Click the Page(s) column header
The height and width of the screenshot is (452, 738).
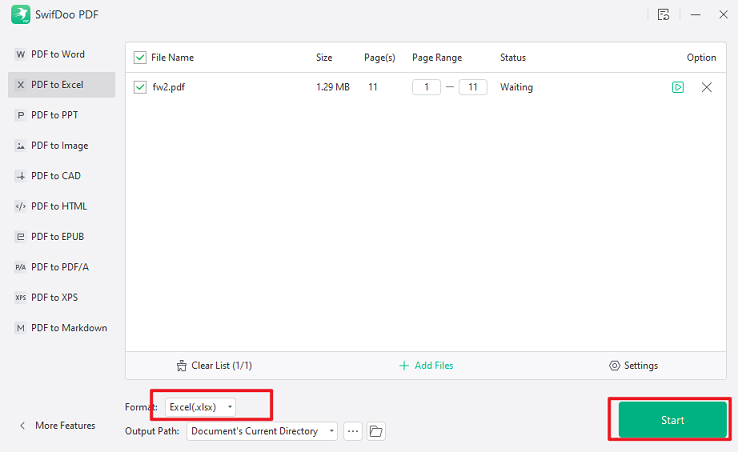(x=379, y=57)
